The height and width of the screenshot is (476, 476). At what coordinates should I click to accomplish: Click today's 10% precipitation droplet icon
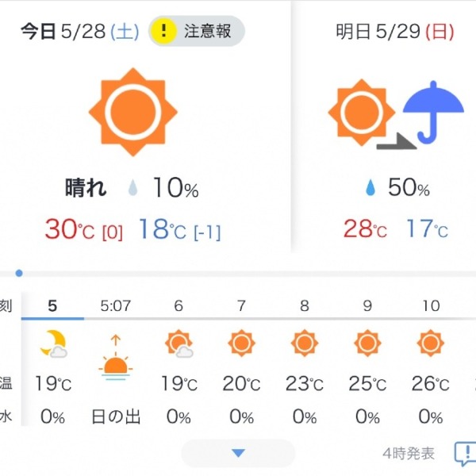pos(132,187)
